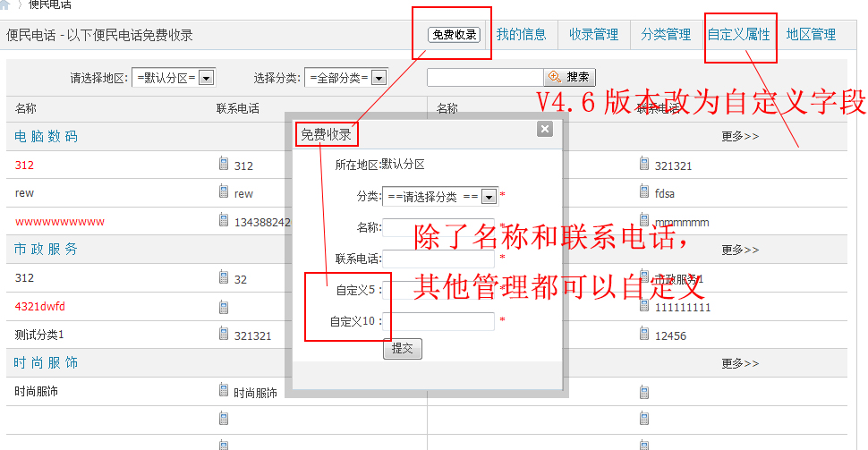Open the 请选择分类 dropdown in dialog
The height and width of the screenshot is (450, 868).
440,197
